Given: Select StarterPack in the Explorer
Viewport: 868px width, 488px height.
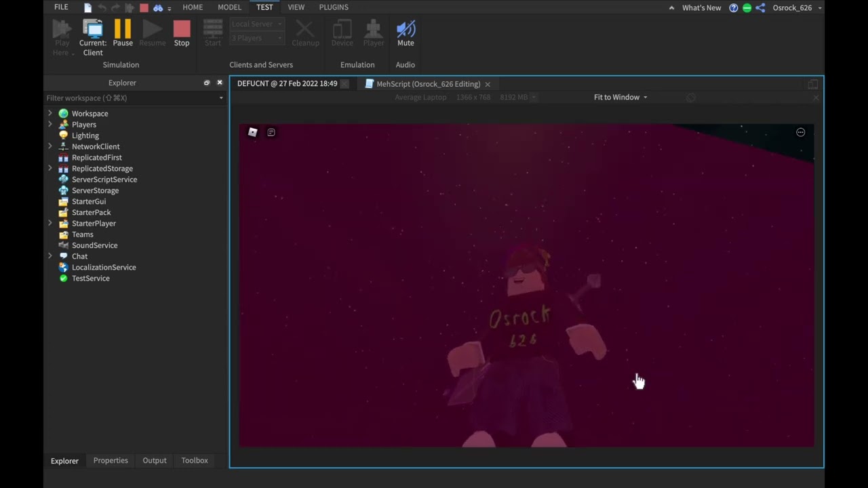Looking at the screenshot, I should point(91,212).
